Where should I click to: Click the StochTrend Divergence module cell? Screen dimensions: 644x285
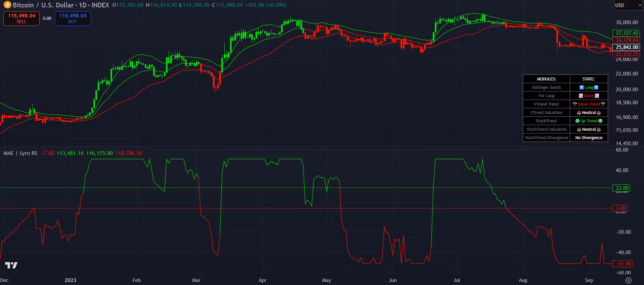click(546, 138)
